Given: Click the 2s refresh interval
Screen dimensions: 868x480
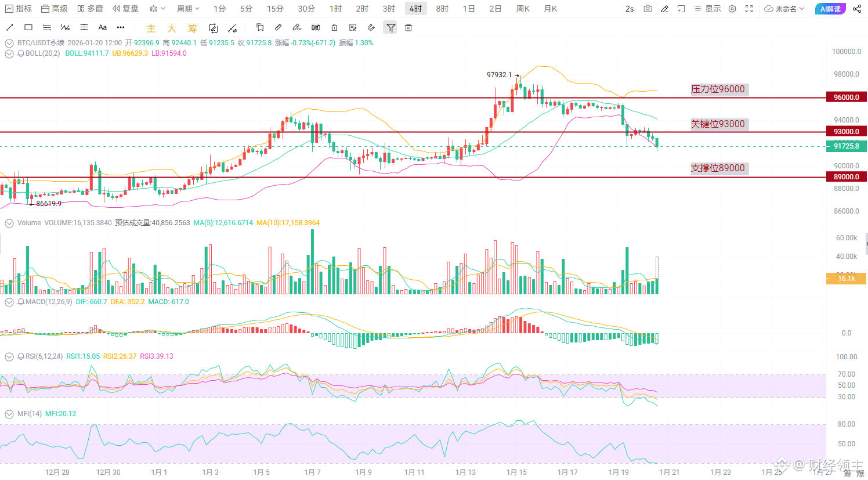Looking at the screenshot, I should click(x=630, y=9).
